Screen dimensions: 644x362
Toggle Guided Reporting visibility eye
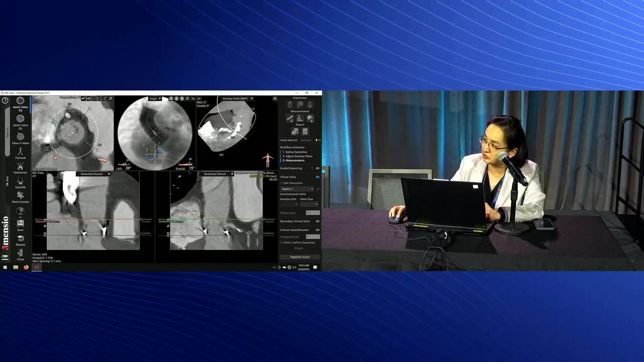(x=317, y=168)
